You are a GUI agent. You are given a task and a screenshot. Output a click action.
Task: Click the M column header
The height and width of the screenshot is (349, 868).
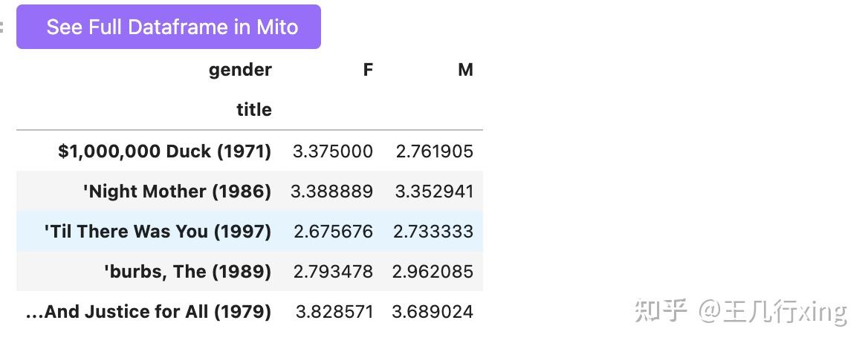(465, 70)
